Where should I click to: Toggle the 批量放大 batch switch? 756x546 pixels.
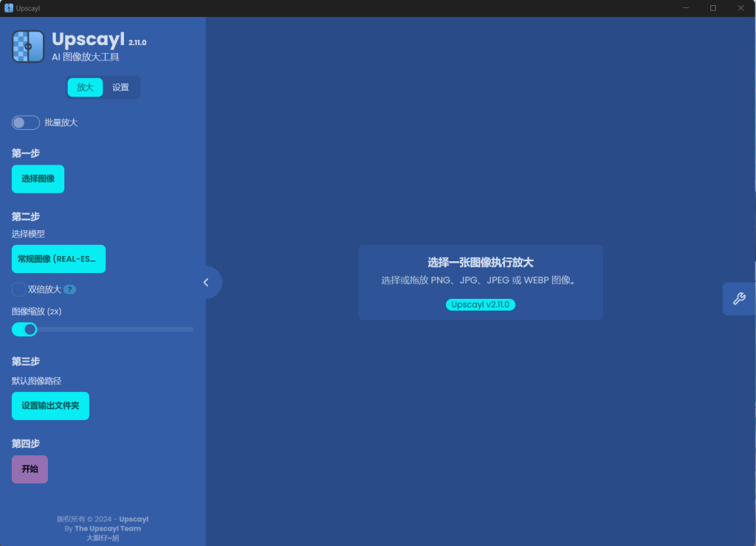click(x=25, y=122)
